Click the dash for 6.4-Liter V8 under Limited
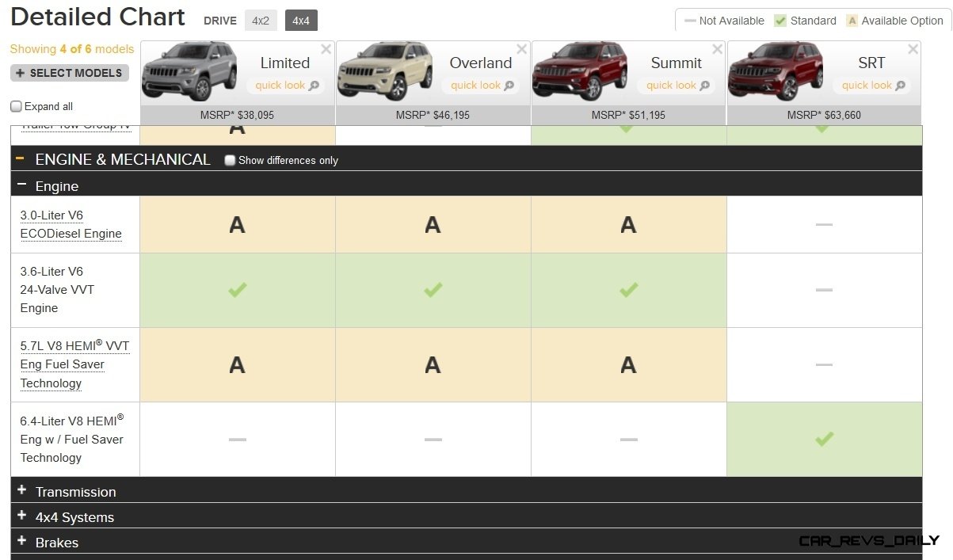Viewport: 953px width, 560px height. point(237,439)
